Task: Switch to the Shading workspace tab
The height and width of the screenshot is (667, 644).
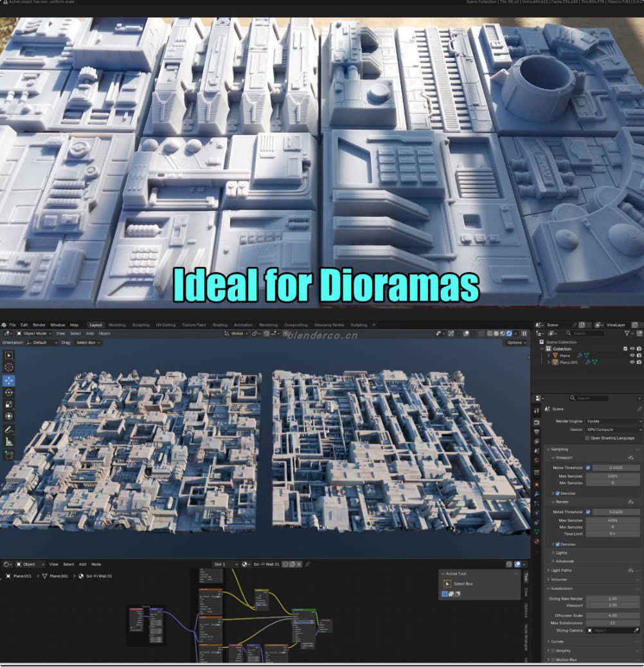Action: click(x=220, y=325)
